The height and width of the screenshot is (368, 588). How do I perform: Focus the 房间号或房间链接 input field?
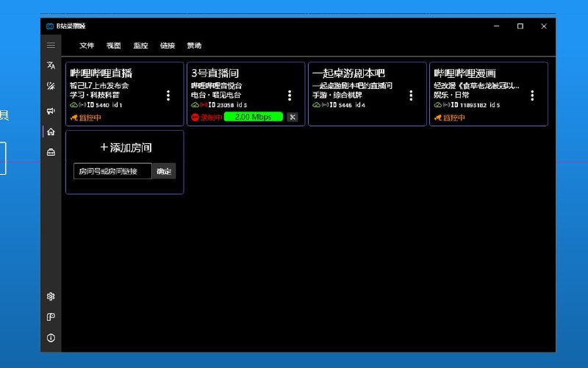click(113, 171)
